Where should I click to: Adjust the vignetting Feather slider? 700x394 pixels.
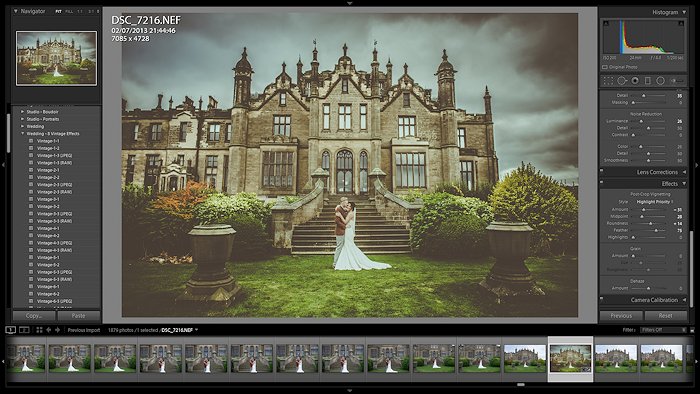[656, 230]
